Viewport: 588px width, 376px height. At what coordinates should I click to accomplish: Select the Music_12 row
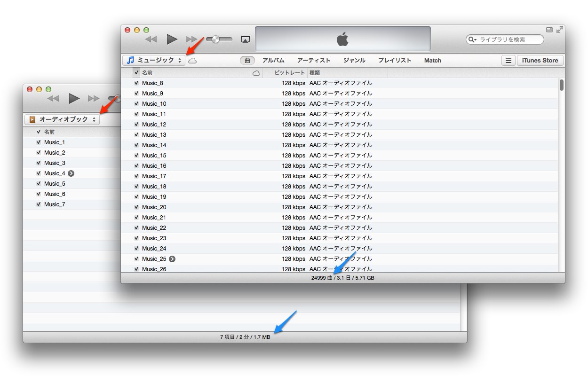(x=339, y=125)
